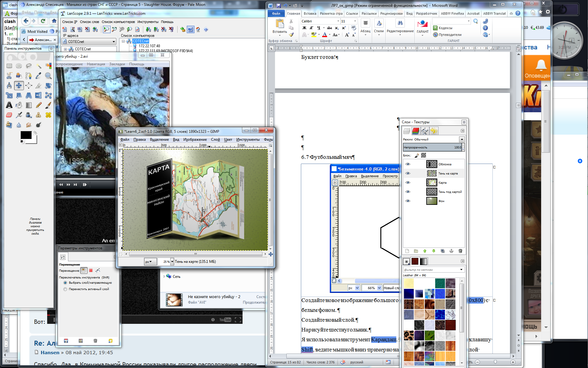Click anchor floating layer icon in Layers panel
Viewport: 588px width, 368px height.
click(451, 251)
